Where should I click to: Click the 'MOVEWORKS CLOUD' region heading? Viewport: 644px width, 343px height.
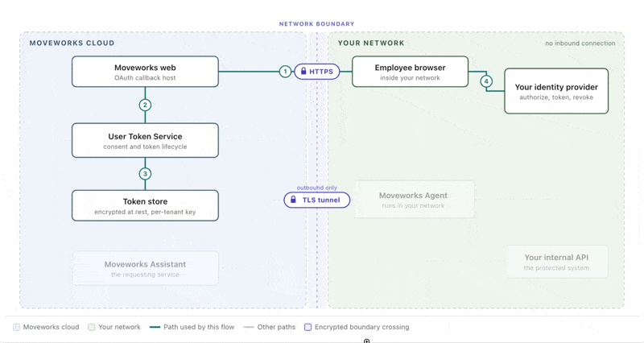(x=72, y=43)
